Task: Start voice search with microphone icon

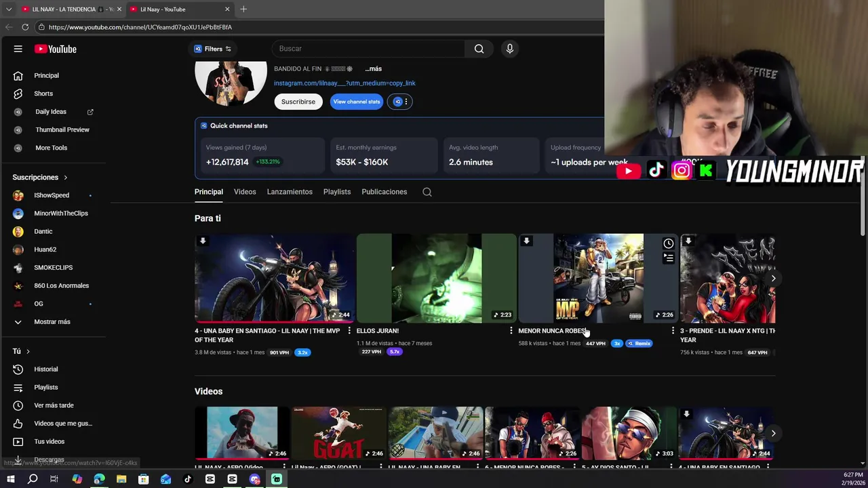Action: click(510, 49)
